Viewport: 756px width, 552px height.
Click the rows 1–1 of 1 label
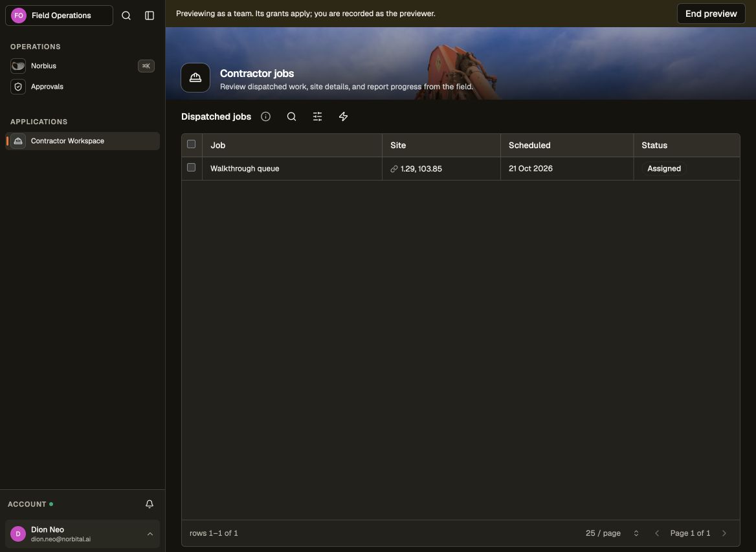(214, 533)
